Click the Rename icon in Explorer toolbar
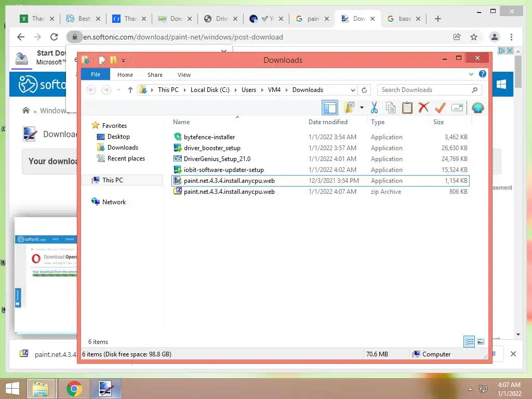Viewport: 532px width, 399px height. click(457, 108)
